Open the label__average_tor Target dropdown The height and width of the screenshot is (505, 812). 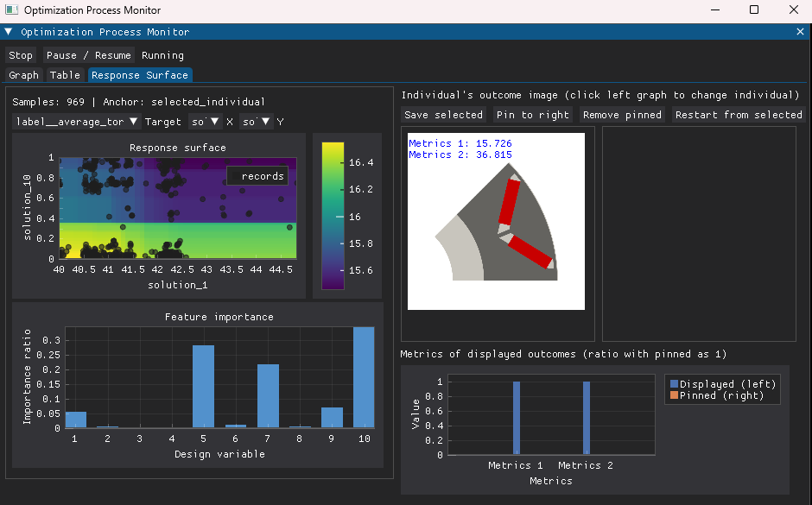(x=76, y=122)
